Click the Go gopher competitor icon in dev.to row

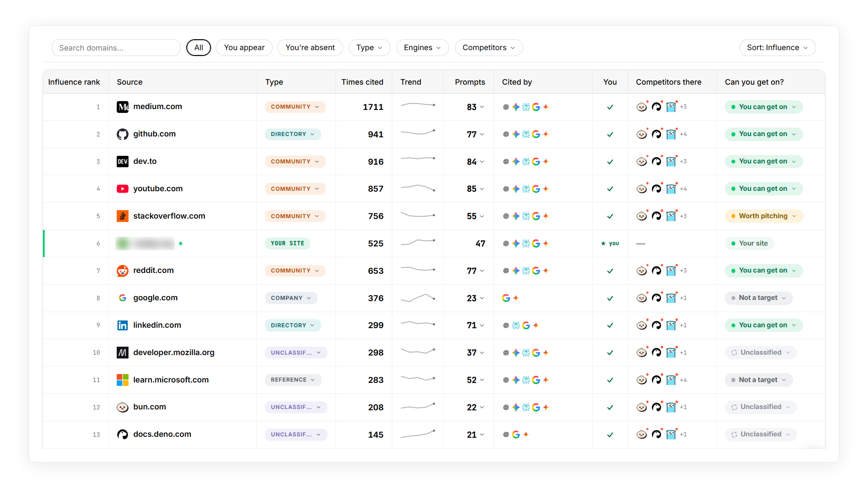click(671, 162)
